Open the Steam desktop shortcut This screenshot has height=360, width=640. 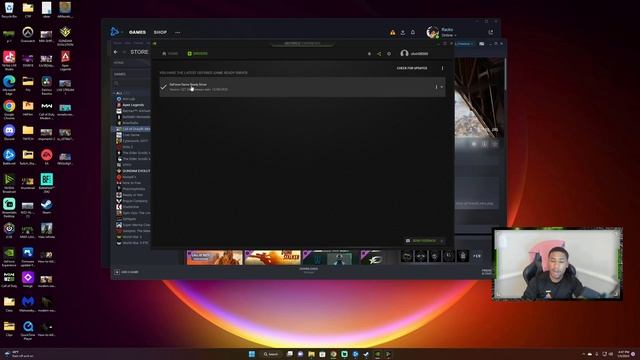[x=47, y=206]
